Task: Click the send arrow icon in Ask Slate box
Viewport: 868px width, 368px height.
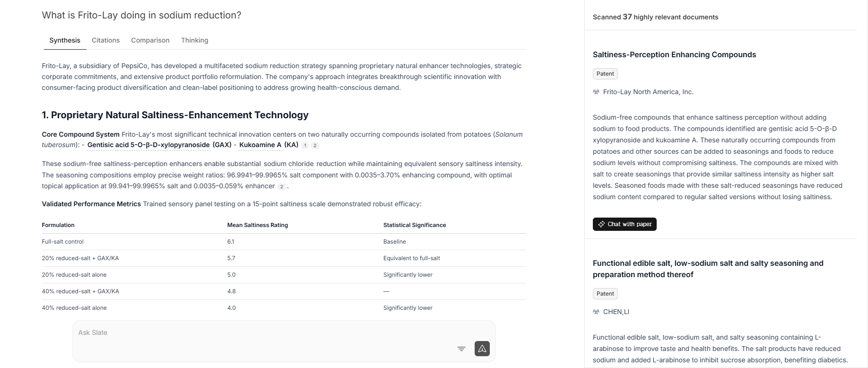Action: (x=482, y=349)
